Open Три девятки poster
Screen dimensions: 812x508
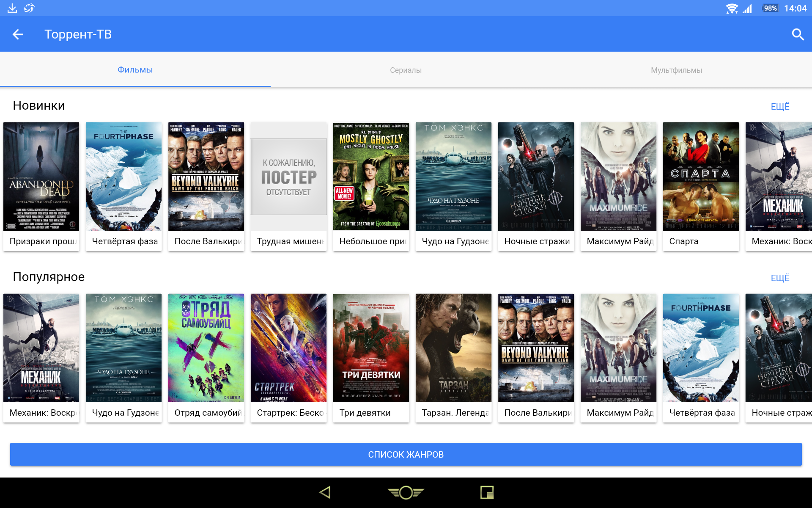[x=371, y=348]
